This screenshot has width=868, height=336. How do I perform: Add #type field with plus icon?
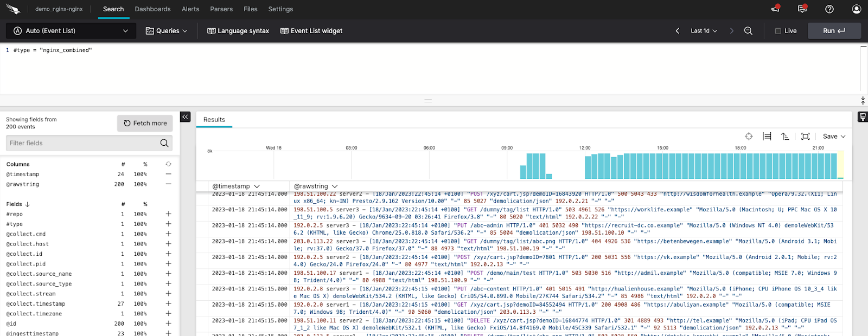(x=168, y=224)
